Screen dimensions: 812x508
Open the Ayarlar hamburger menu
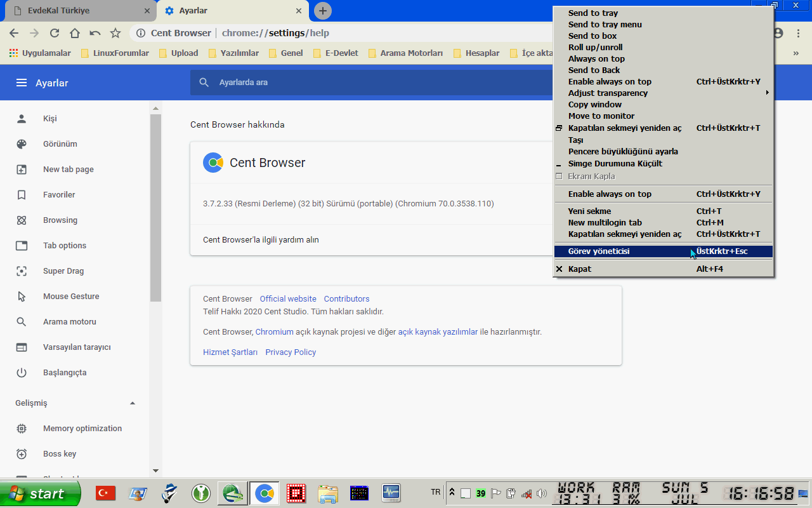(22, 83)
